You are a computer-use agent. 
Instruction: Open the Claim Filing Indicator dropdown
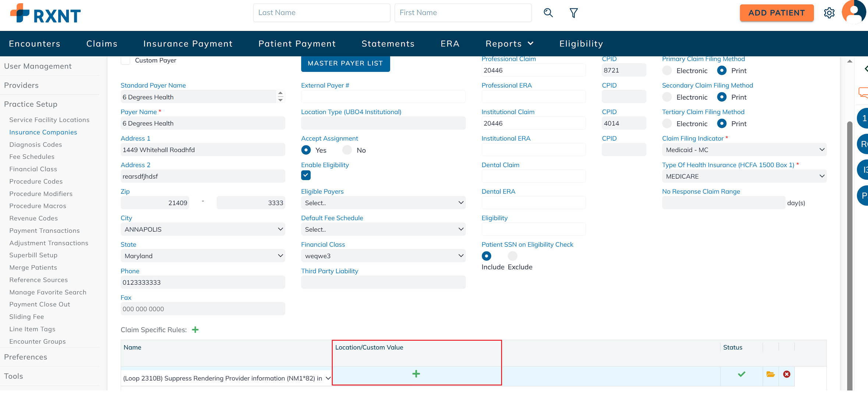[x=744, y=150]
